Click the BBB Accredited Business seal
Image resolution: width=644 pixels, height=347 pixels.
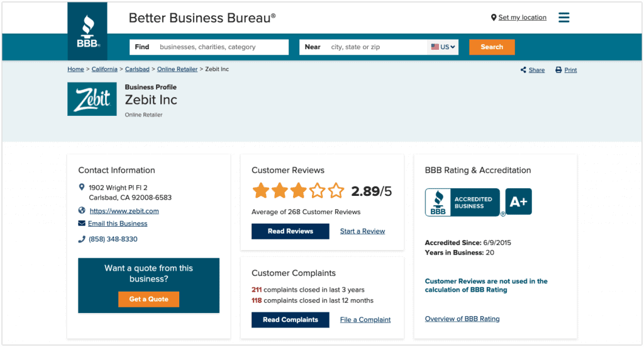tap(462, 202)
